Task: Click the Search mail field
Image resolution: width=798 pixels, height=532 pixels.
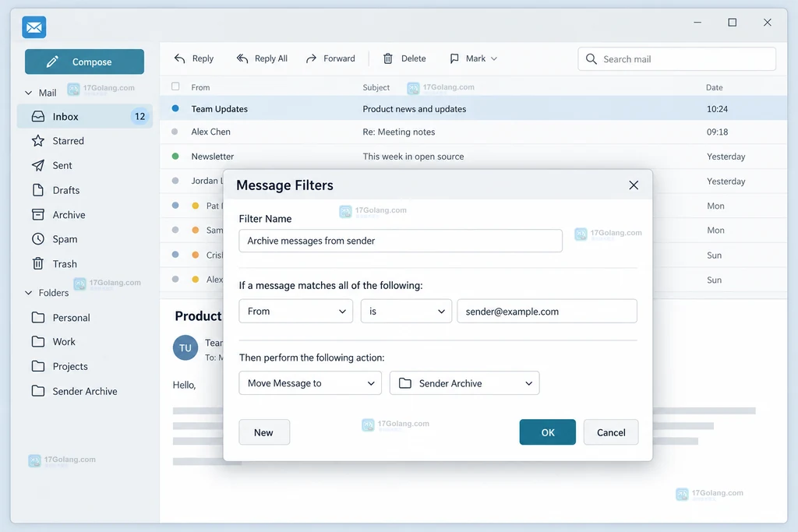Action: (x=677, y=59)
